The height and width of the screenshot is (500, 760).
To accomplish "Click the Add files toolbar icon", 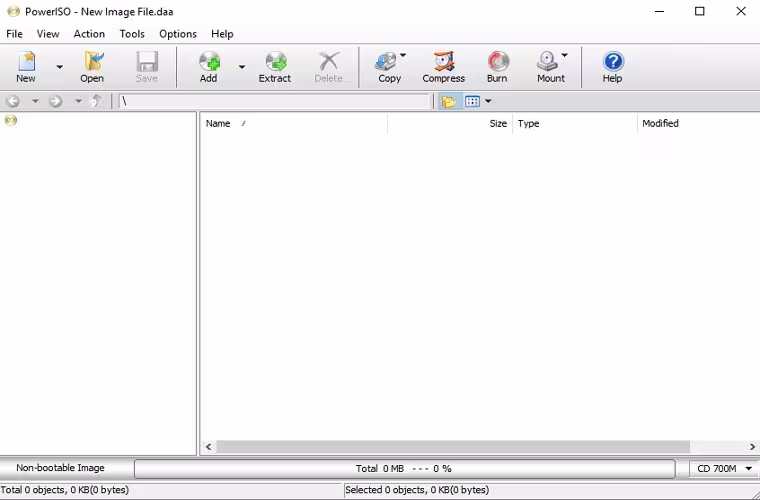I will click(209, 66).
